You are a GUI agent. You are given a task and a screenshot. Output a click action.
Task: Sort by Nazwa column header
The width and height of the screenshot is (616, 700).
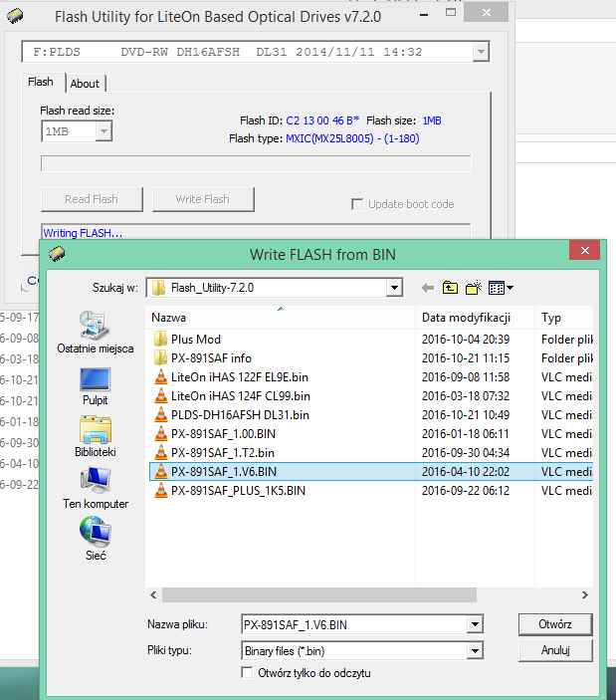point(280,318)
